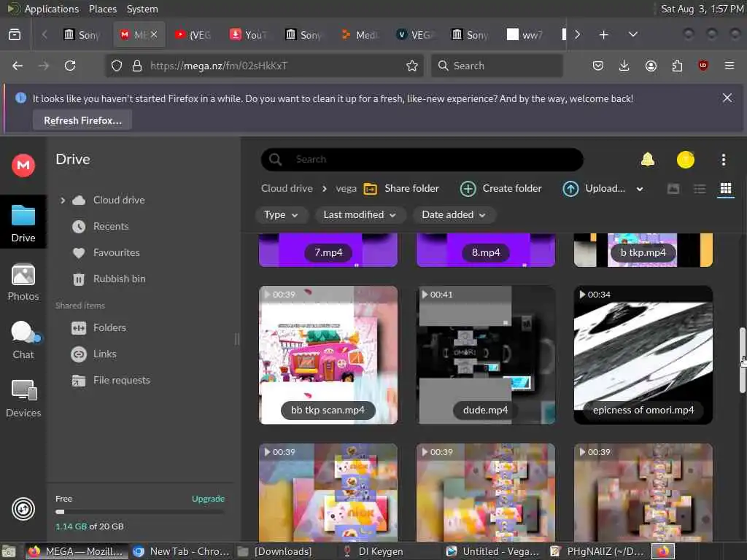Open the Drive section in sidebar

tap(23, 222)
